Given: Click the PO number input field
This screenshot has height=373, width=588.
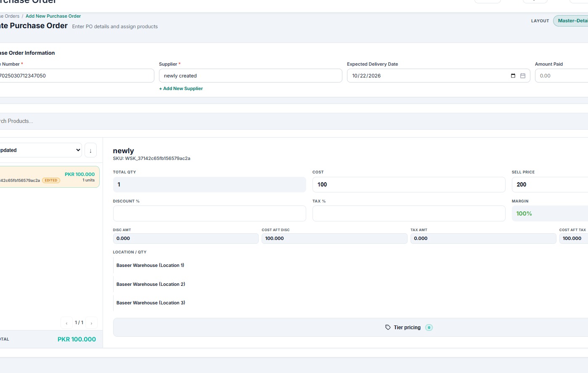Looking at the screenshot, I should click(x=77, y=76).
